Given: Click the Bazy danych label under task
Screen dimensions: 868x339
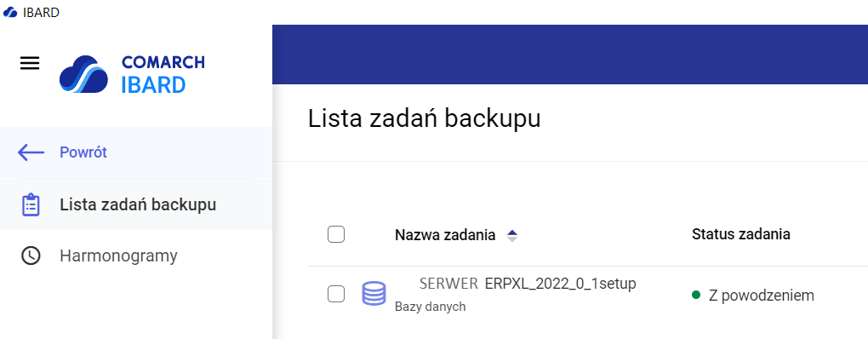Looking at the screenshot, I should point(430,307).
